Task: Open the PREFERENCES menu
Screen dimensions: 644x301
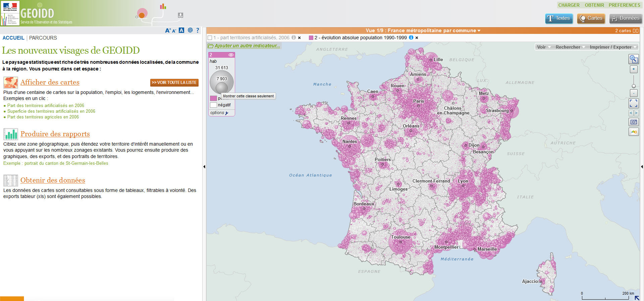Action: (x=624, y=5)
